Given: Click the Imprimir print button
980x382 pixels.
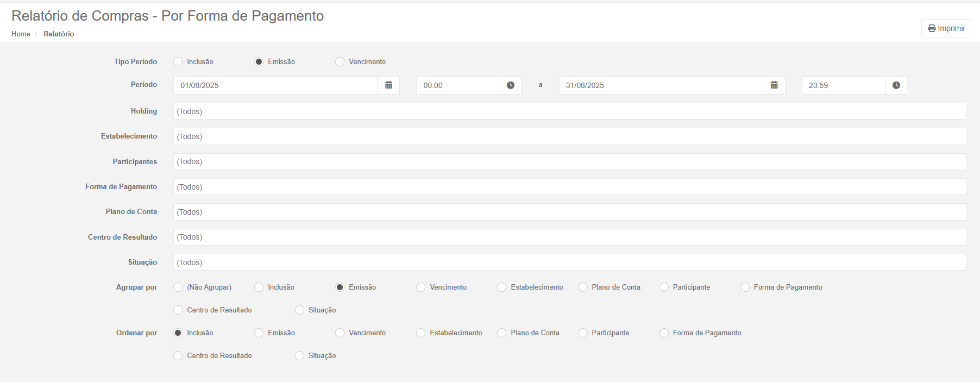Looking at the screenshot, I should tap(947, 28).
